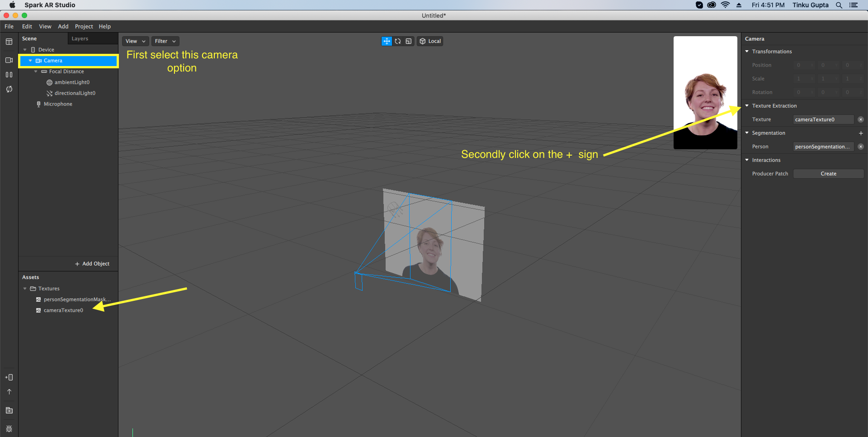
Task: Select the Camera item in scene tree
Action: [x=68, y=61]
